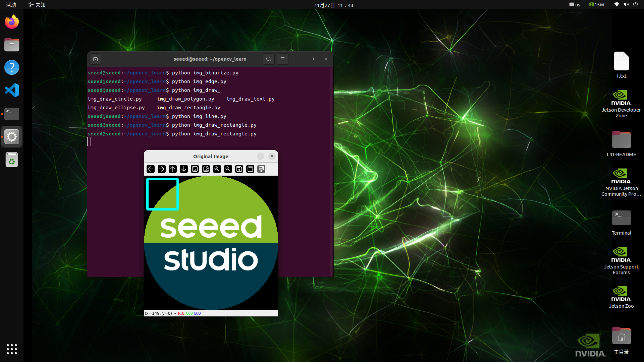
Task: Reset image to original size (1:1) icon
Action: tap(195, 169)
